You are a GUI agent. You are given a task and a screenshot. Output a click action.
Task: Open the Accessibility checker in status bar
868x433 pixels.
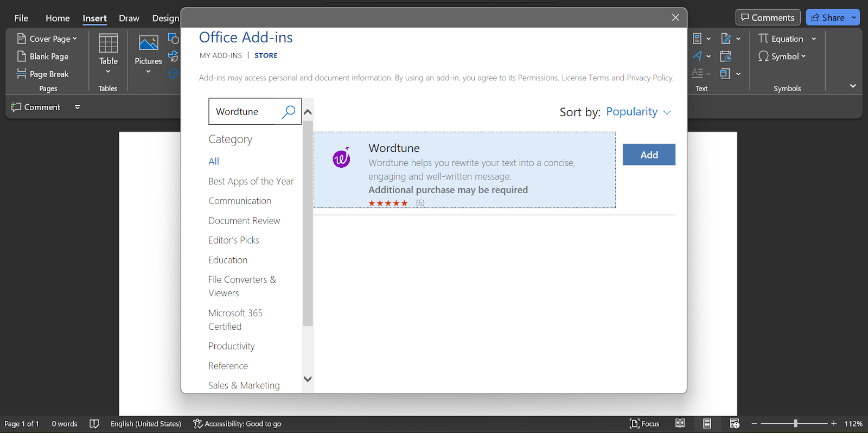(237, 424)
